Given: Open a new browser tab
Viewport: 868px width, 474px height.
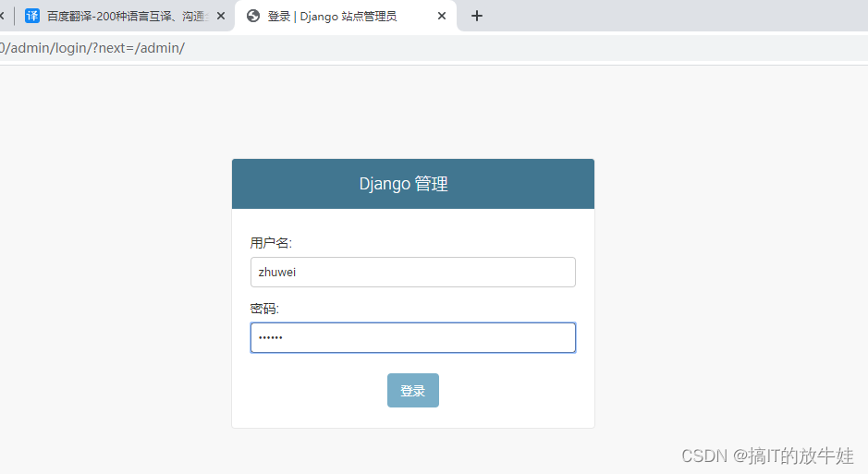Looking at the screenshot, I should point(477,16).
